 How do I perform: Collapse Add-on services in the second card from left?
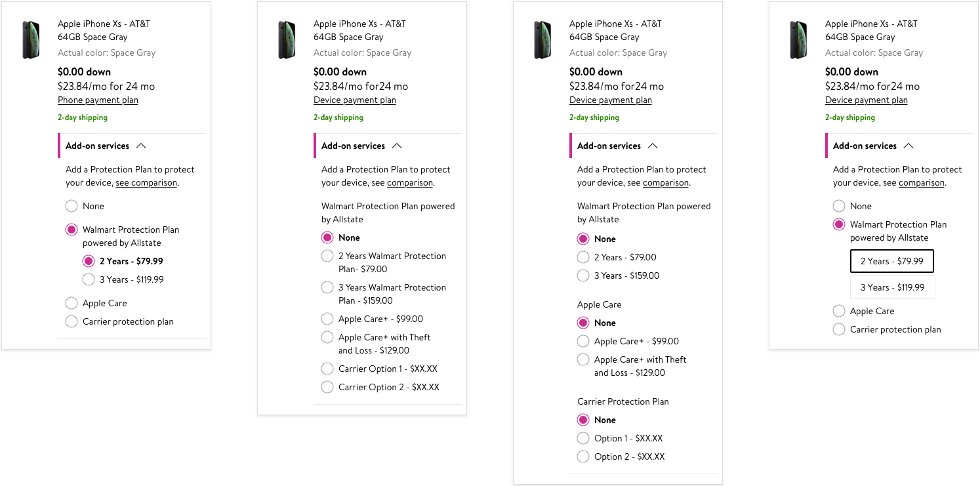click(396, 146)
